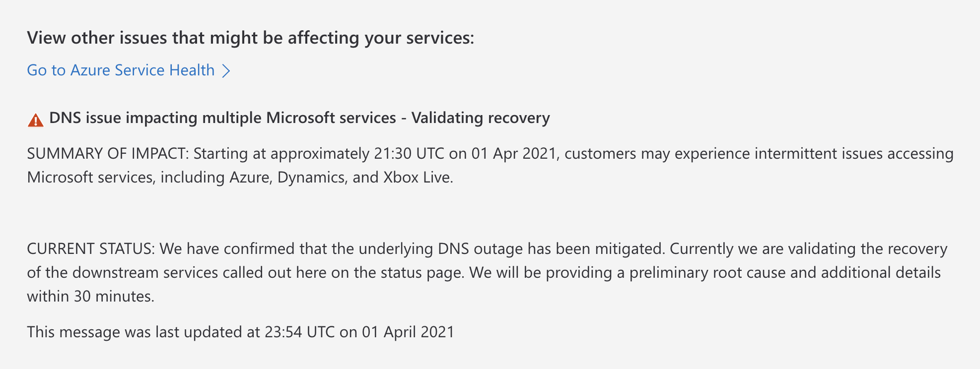The image size is (980, 369).
Task: Click the 'SUMMARY OF IMPACT:' label
Action: point(108,154)
